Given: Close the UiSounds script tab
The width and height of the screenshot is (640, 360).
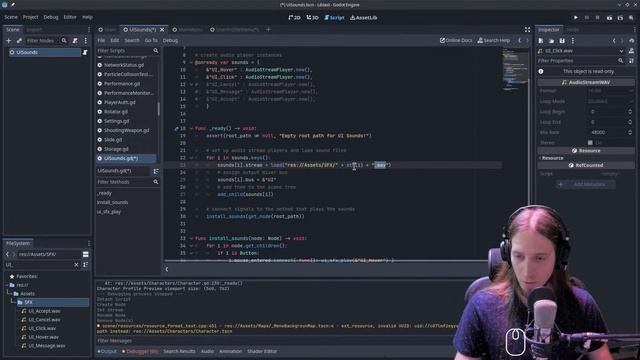Looking at the screenshot, I should (162, 29).
